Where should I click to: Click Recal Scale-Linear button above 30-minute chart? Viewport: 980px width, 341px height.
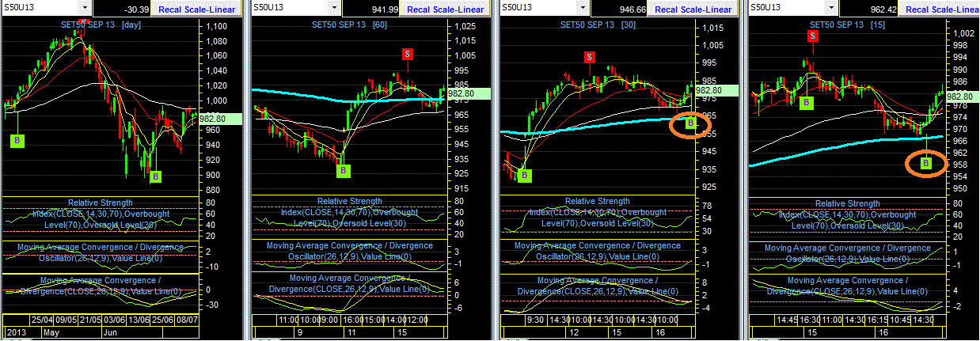(x=693, y=9)
